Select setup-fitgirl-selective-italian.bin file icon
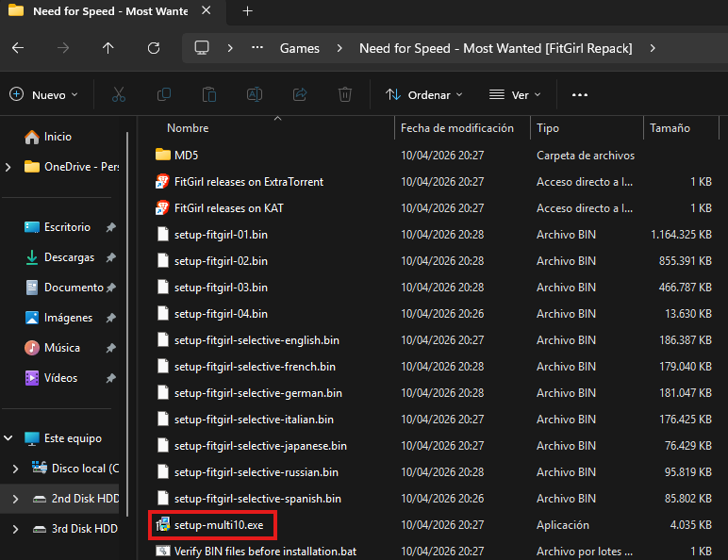 (162, 420)
